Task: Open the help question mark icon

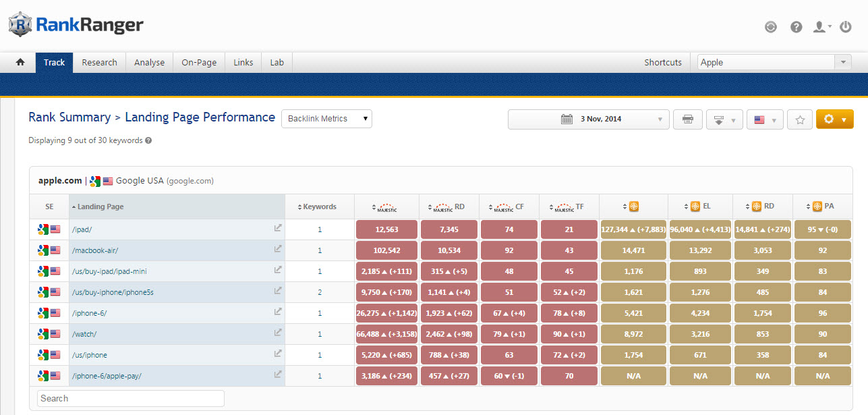Action: click(796, 27)
